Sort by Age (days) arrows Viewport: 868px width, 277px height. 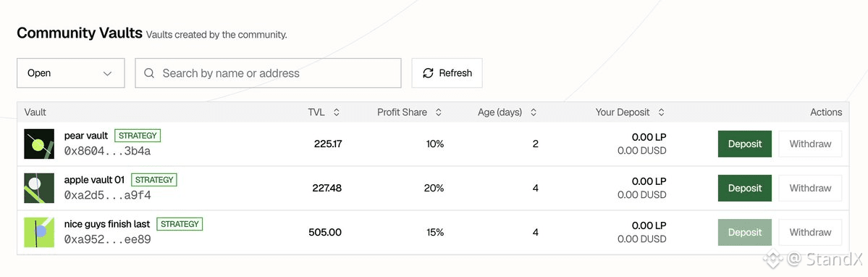pyautogui.click(x=533, y=112)
